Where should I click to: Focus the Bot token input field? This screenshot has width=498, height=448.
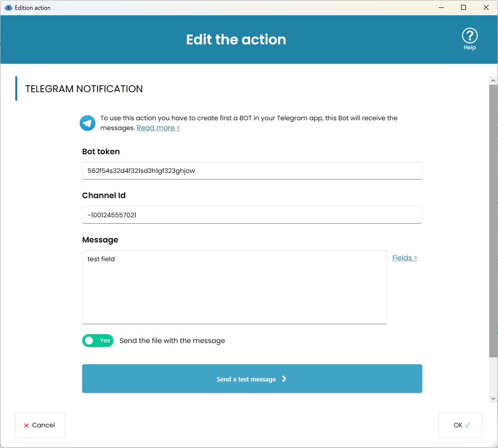pos(252,171)
